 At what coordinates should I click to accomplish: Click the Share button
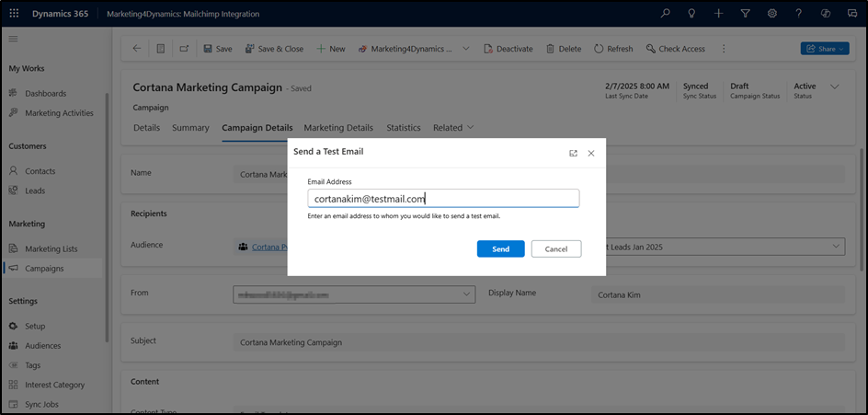(824, 49)
